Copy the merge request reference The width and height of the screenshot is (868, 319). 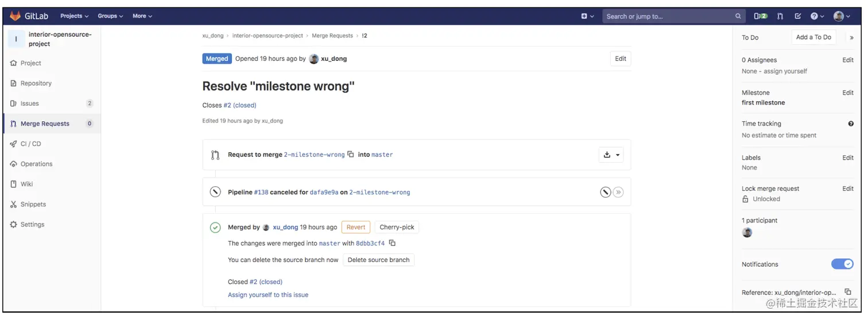[x=848, y=292]
